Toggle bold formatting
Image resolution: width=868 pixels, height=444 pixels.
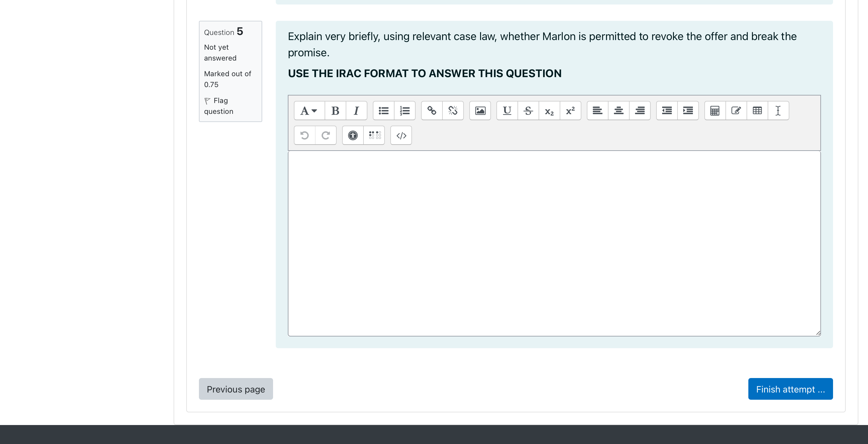[335, 111]
